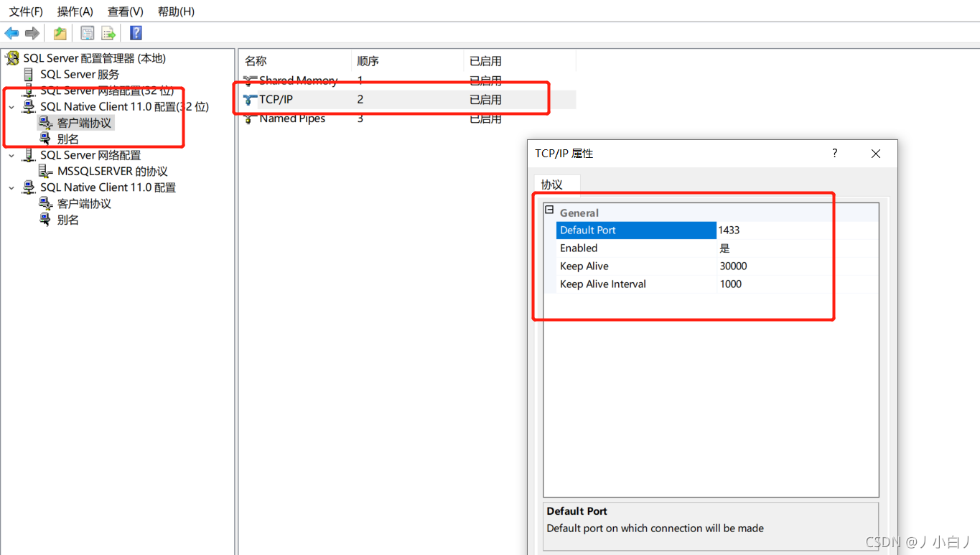Open the 查看(V) menu
Viewport: 980px width, 555px height.
pyautogui.click(x=126, y=11)
